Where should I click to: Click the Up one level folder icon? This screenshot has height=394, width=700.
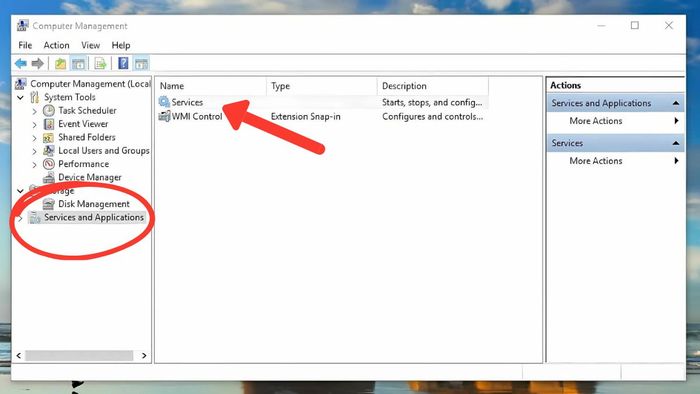click(x=60, y=64)
